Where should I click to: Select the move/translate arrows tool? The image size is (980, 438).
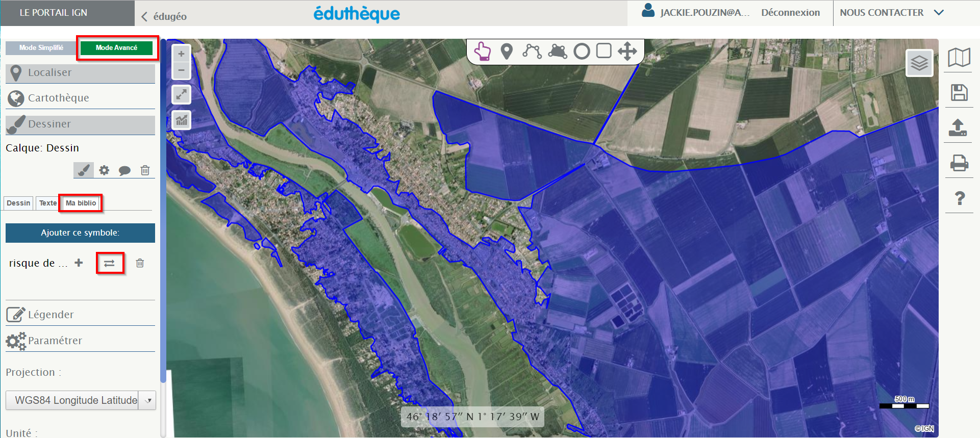[x=627, y=51]
